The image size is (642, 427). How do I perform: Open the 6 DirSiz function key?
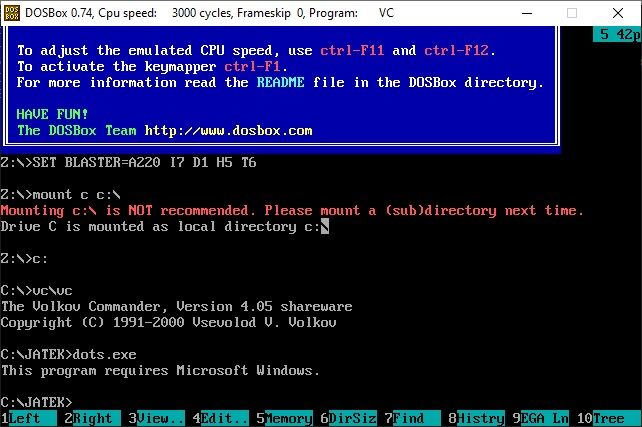tap(348, 418)
